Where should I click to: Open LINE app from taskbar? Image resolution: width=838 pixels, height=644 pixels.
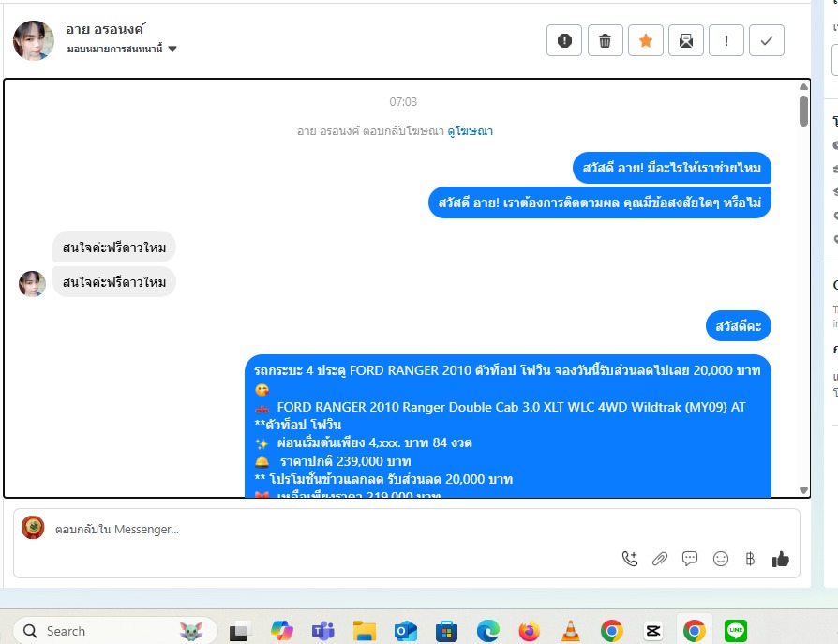tap(736, 631)
